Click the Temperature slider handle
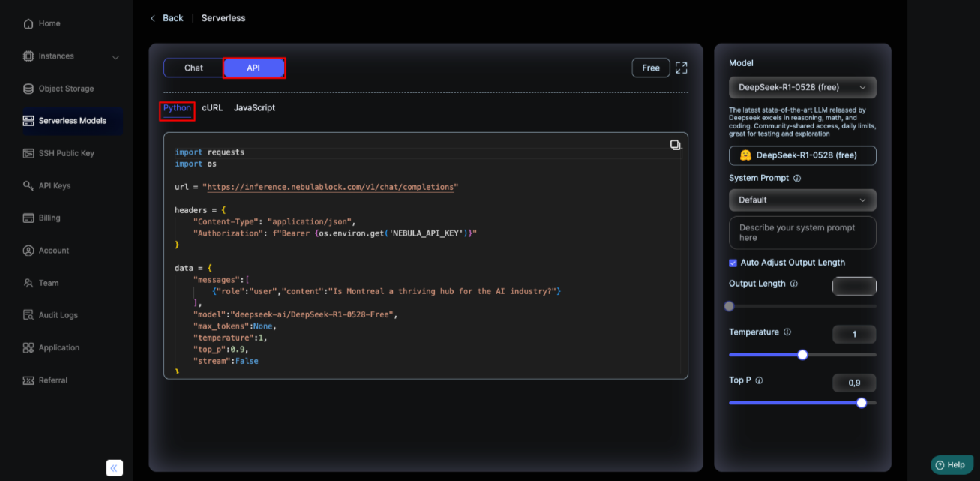 pyautogui.click(x=802, y=355)
